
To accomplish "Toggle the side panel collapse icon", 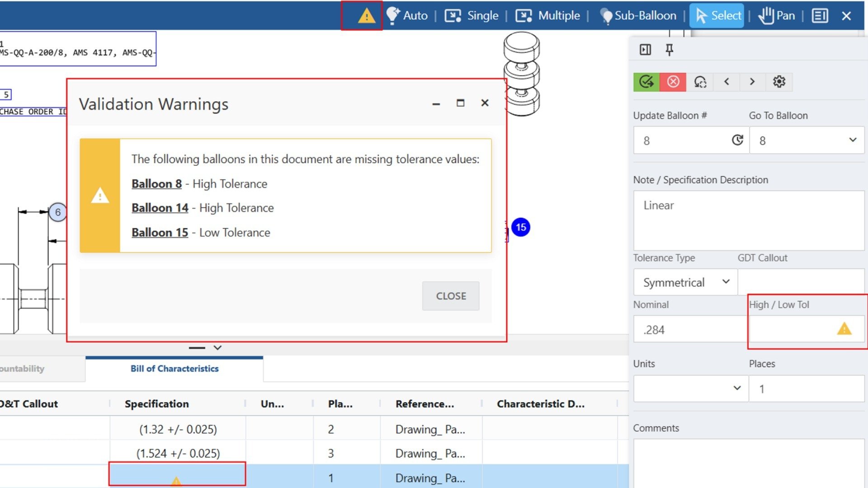I will coord(645,50).
